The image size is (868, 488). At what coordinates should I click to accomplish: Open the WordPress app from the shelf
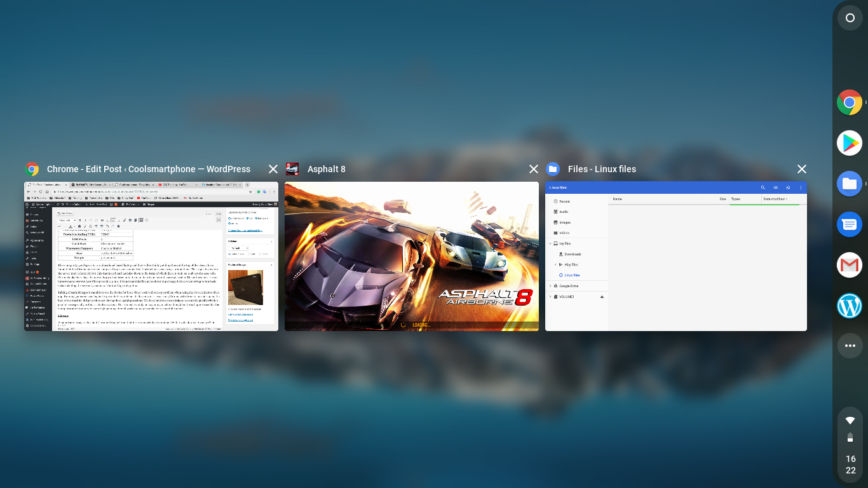tap(850, 306)
